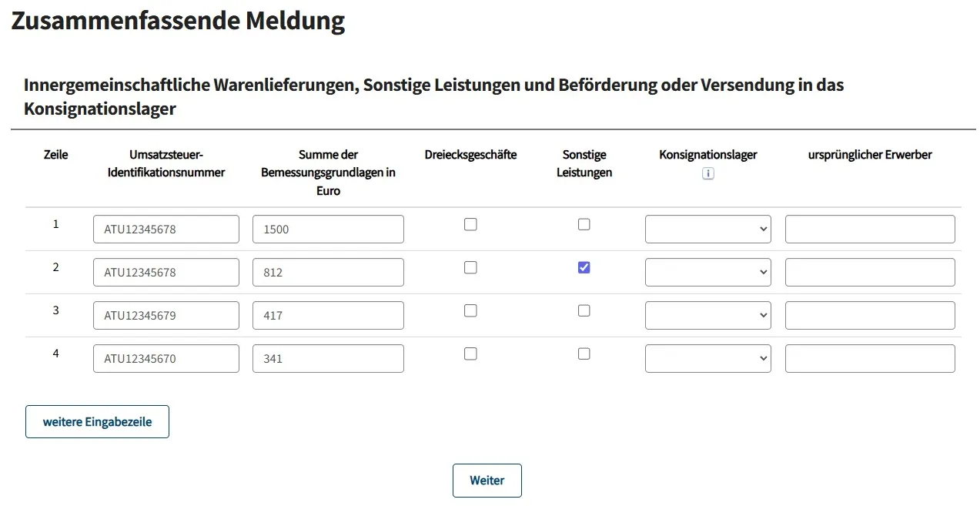980x506 pixels.
Task: Click ursprünglicher Erwerber field in row 1
Action: [870, 229]
